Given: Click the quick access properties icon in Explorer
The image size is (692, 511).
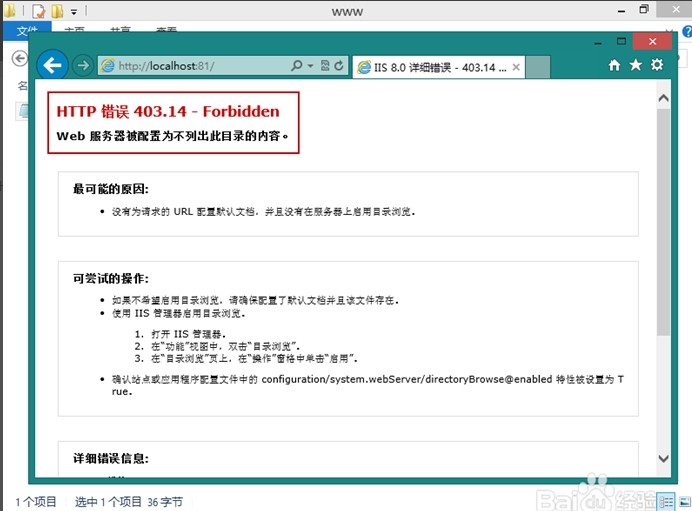Looking at the screenshot, I should click(39, 11).
